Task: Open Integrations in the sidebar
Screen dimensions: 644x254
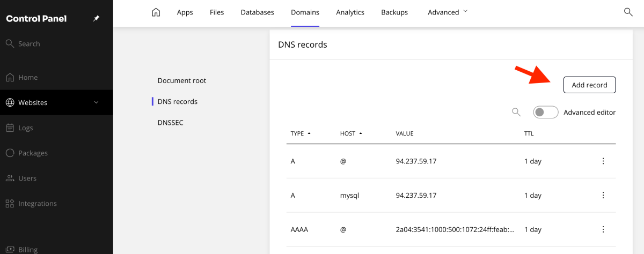Action: pyautogui.click(x=37, y=204)
